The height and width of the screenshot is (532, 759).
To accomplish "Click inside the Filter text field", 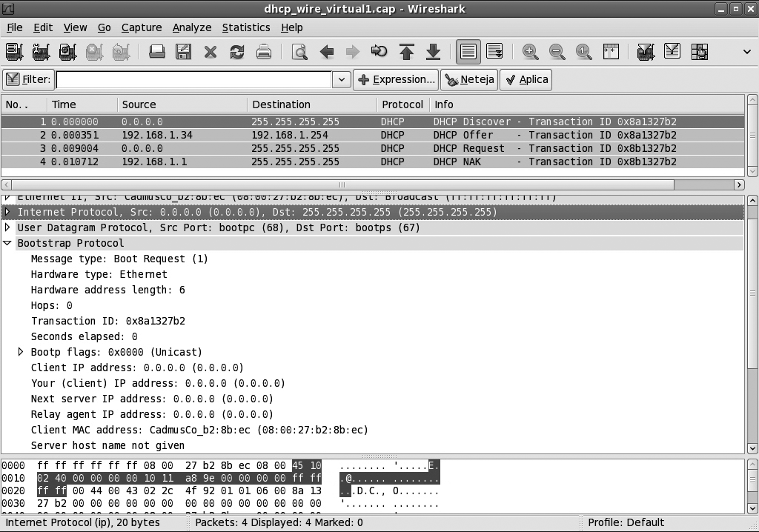I will [x=193, y=80].
